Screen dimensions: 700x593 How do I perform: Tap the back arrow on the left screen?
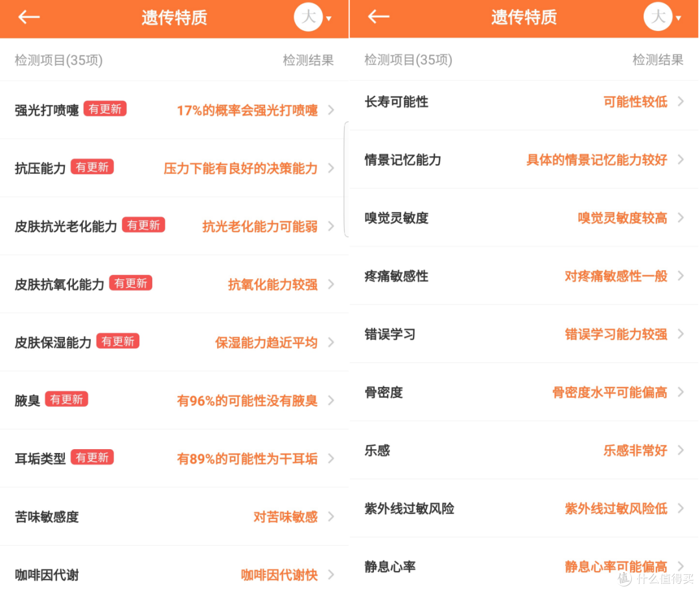tap(29, 17)
